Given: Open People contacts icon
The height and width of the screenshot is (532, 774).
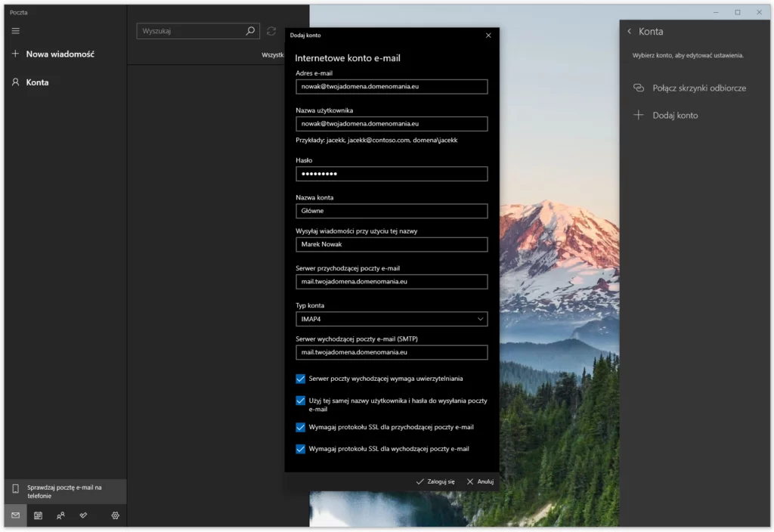Looking at the screenshot, I should click(x=60, y=515).
